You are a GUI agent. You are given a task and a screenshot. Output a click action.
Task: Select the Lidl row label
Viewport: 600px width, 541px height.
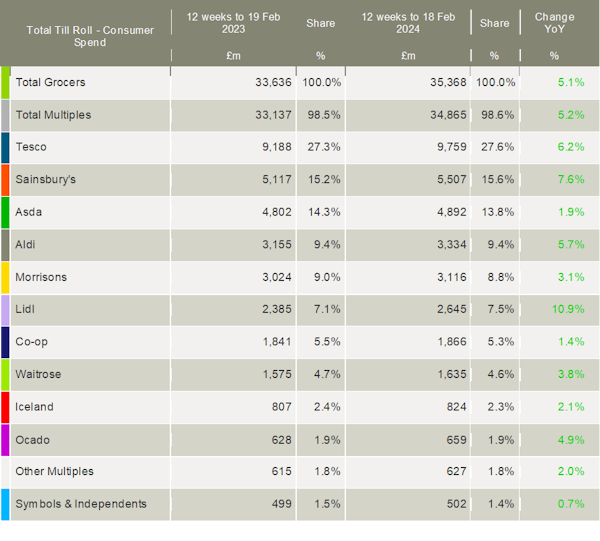[x=25, y=309]
